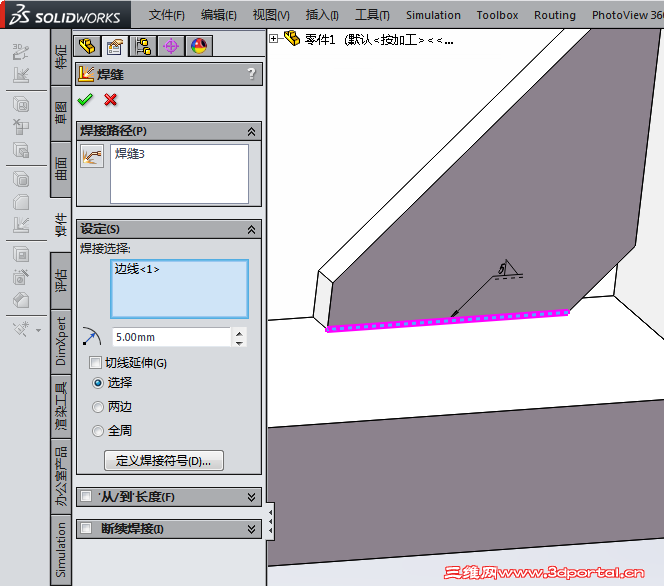Select the 两边 radio button
Image resolution: width=664 pixels, height=586 pixels.
point(98,407)
